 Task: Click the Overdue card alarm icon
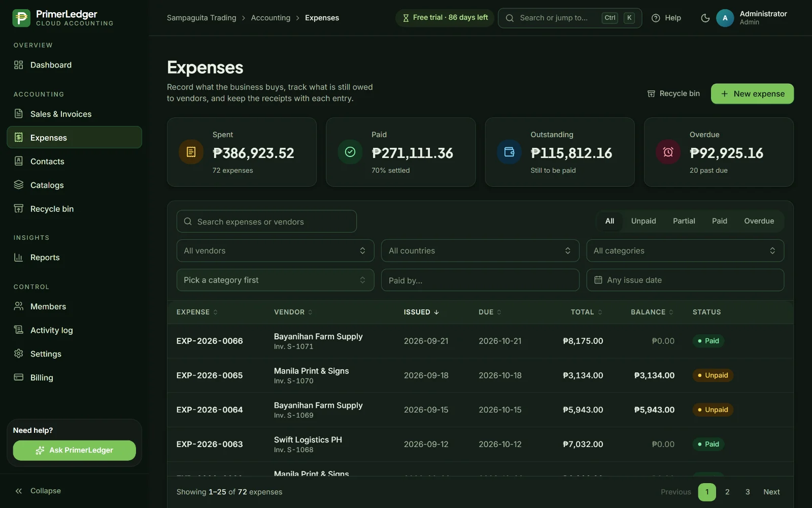[668, 152]
